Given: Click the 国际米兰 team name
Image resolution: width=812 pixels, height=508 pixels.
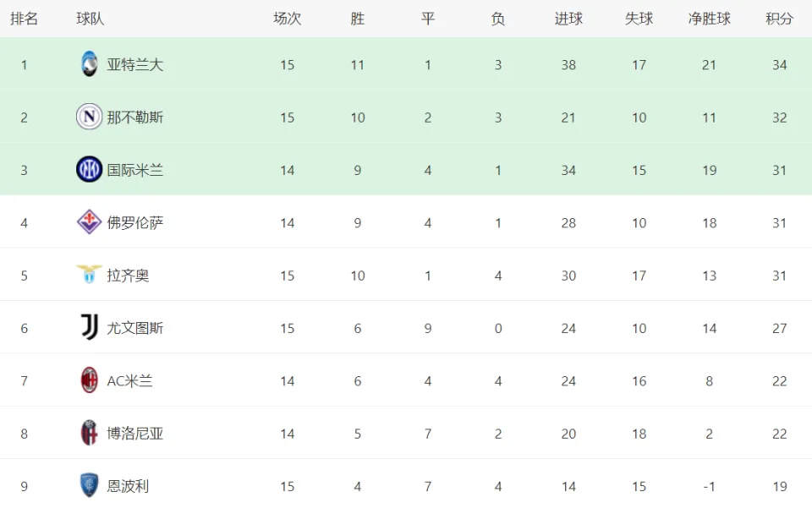Looking at the screenshot, I should (x=135, y=170).
